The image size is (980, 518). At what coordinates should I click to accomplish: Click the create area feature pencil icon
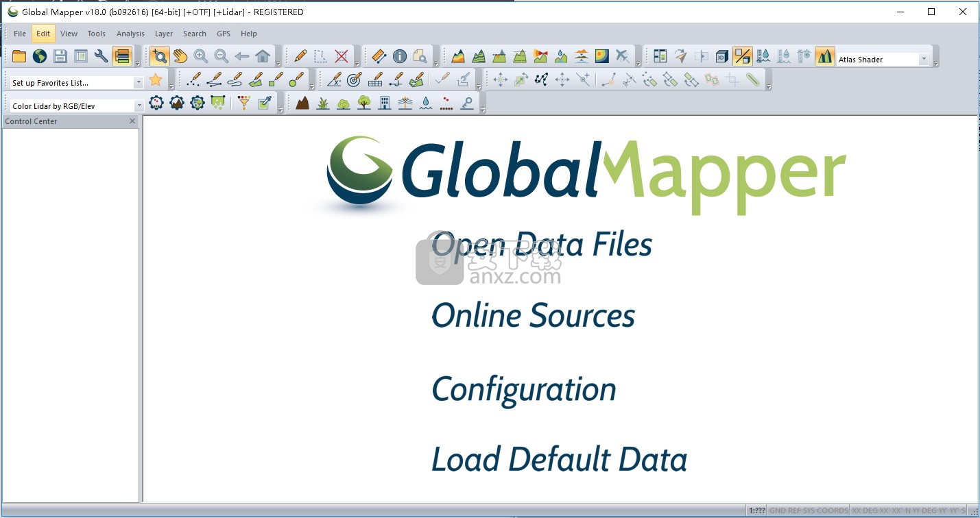(255, 80)
